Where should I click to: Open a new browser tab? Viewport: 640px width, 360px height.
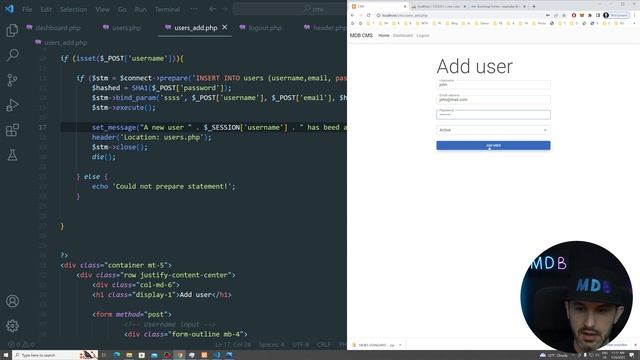click(x=534, y=6)
